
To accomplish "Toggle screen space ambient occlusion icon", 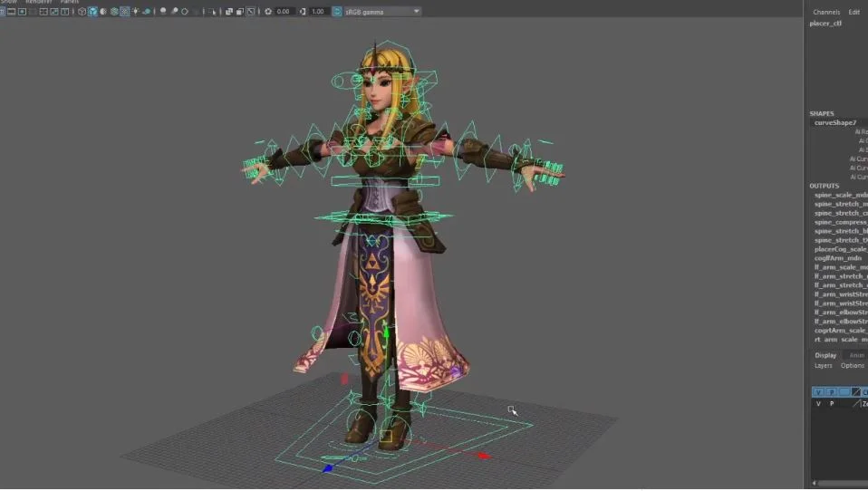I will (x=163, y=11).
